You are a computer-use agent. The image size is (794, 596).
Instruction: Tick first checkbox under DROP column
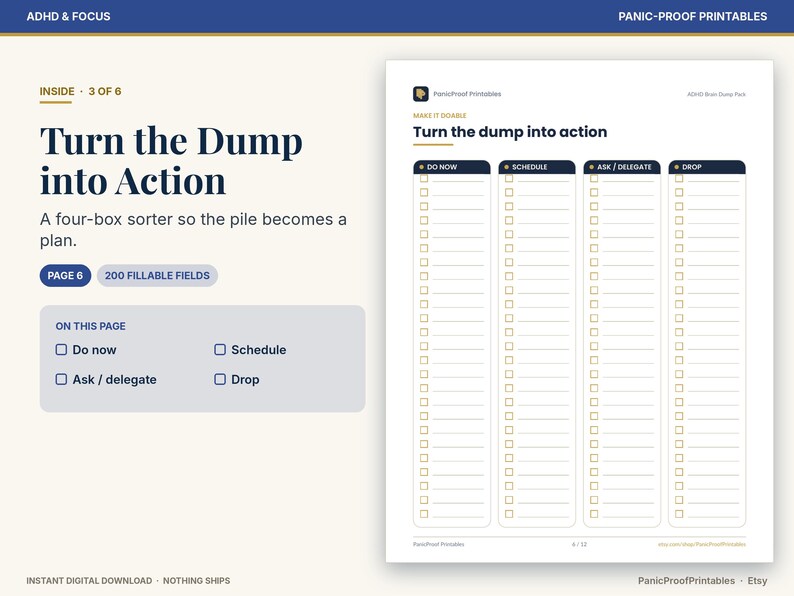pos(679,178)
